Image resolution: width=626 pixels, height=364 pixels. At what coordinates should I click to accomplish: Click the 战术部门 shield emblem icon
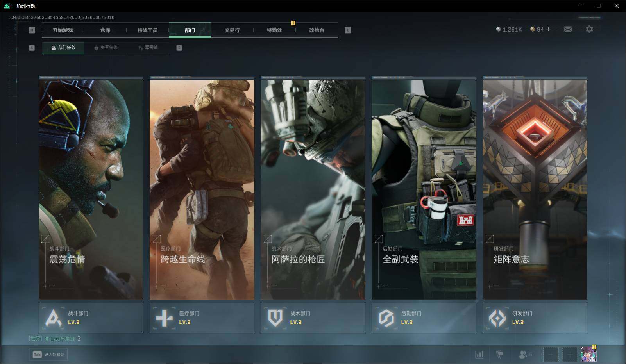pyautogui.click(x=275, y=318)
